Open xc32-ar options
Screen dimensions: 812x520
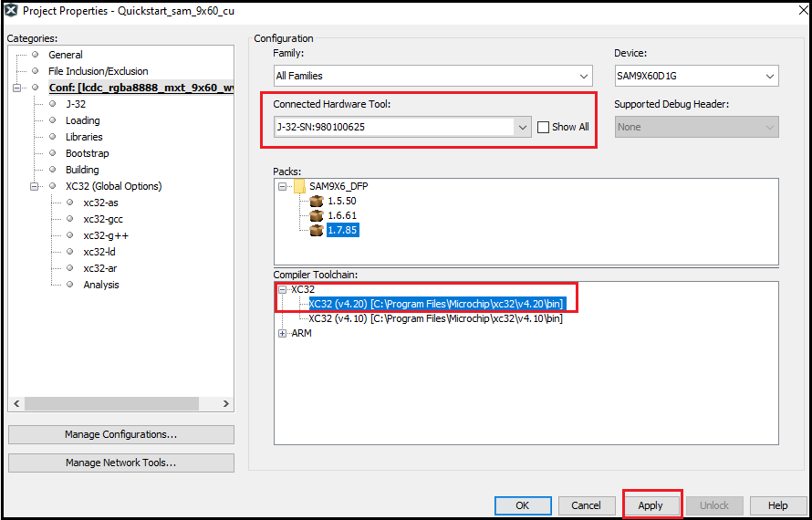[x=100, y=268]
